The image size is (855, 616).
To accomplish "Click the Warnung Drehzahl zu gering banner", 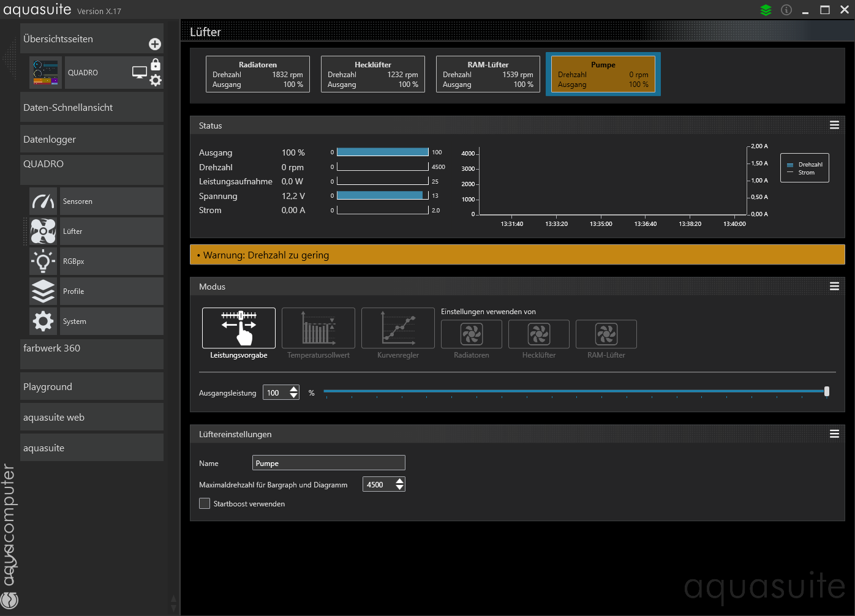I will (518, 255).
